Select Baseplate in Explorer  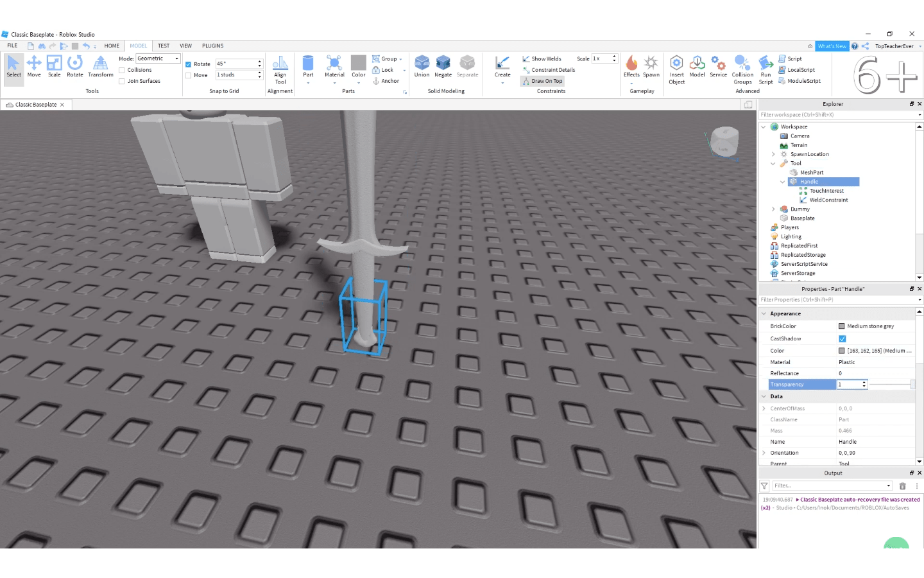click(802, 218)
